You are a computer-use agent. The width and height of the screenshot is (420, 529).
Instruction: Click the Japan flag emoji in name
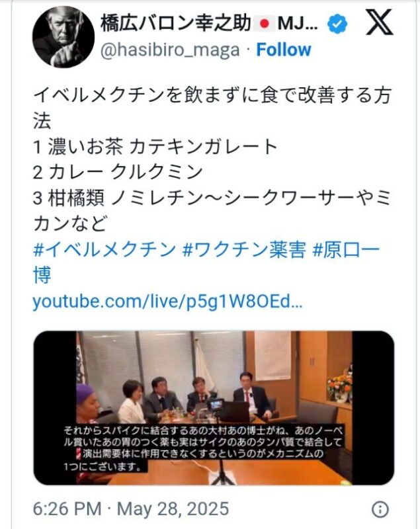[x=265, y=24]
